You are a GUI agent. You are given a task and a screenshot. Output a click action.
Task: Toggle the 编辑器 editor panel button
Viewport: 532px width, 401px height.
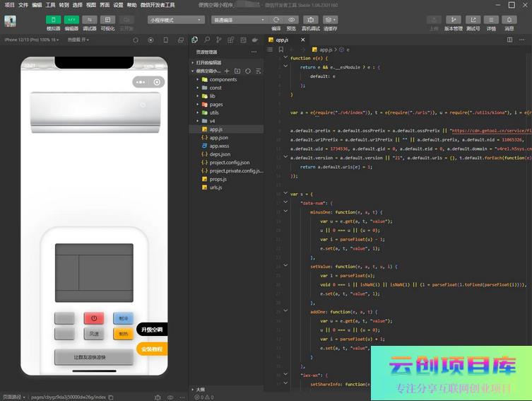pyautogui.click(x=71, y=20)
